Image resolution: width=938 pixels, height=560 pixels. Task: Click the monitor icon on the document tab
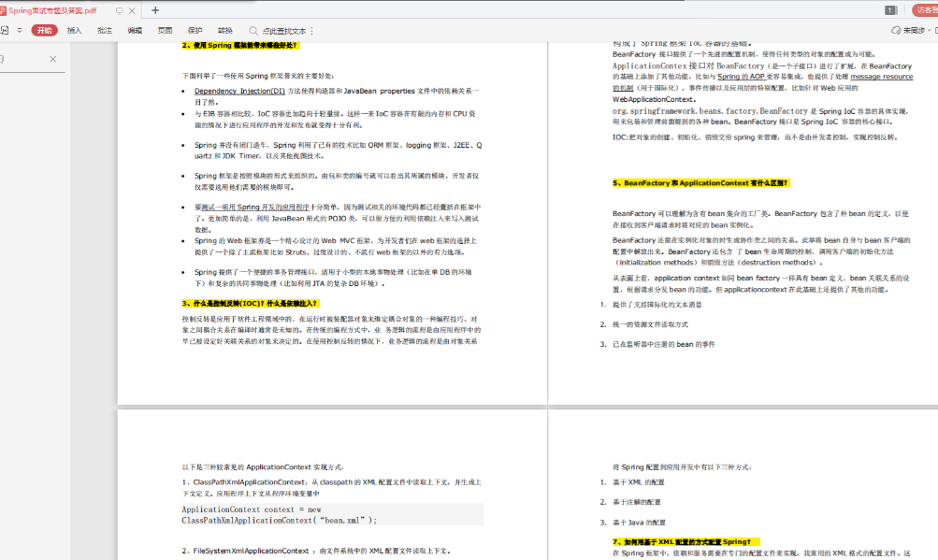pyautogui.click(x=119, y=11)
